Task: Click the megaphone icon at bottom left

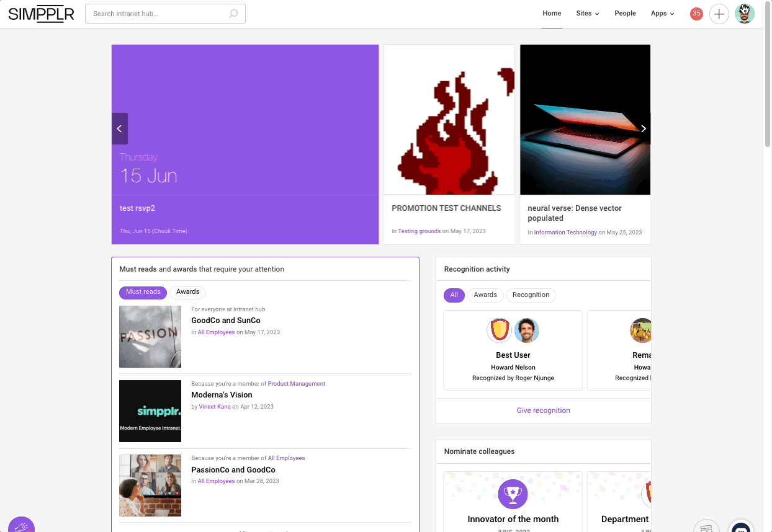Action: pos(21,526)
